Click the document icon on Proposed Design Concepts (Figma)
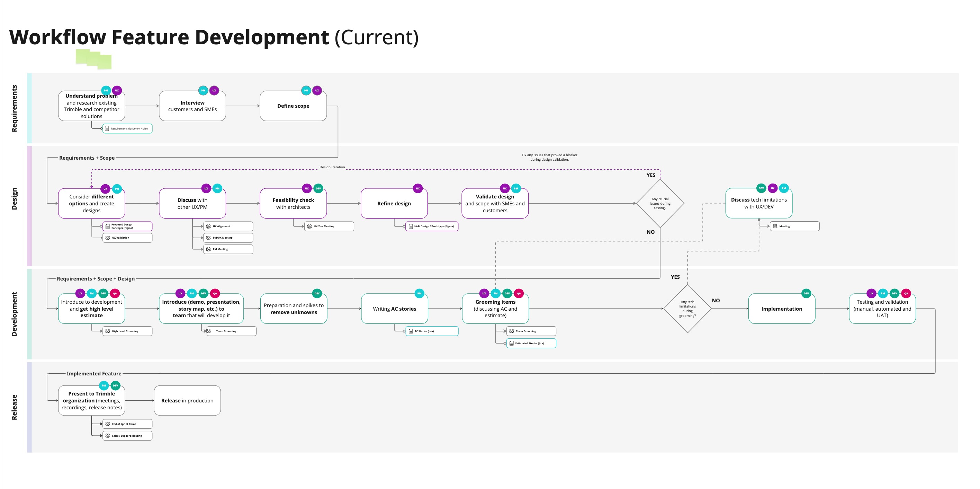Screen dimensions: 980x489 click(107, 226)
